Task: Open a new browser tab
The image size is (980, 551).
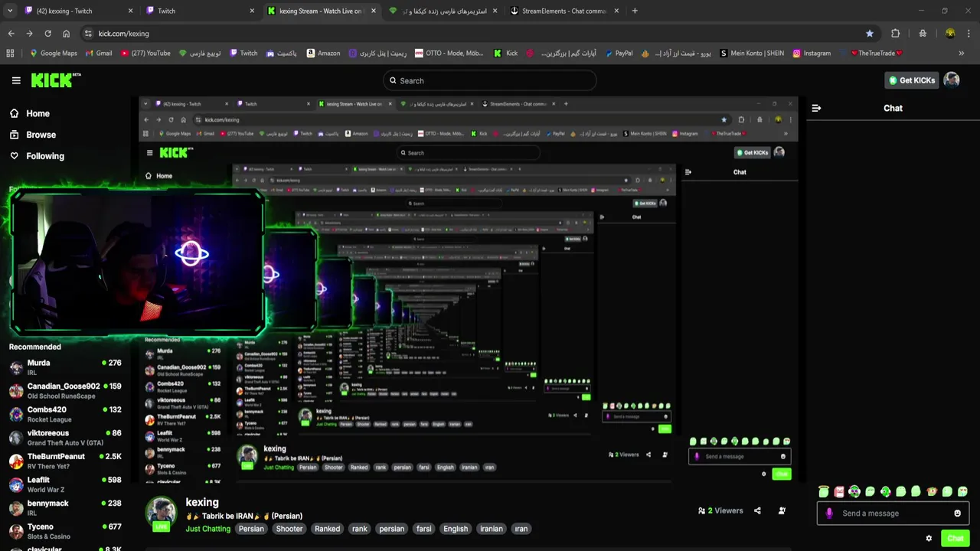Action: (634, 11)
